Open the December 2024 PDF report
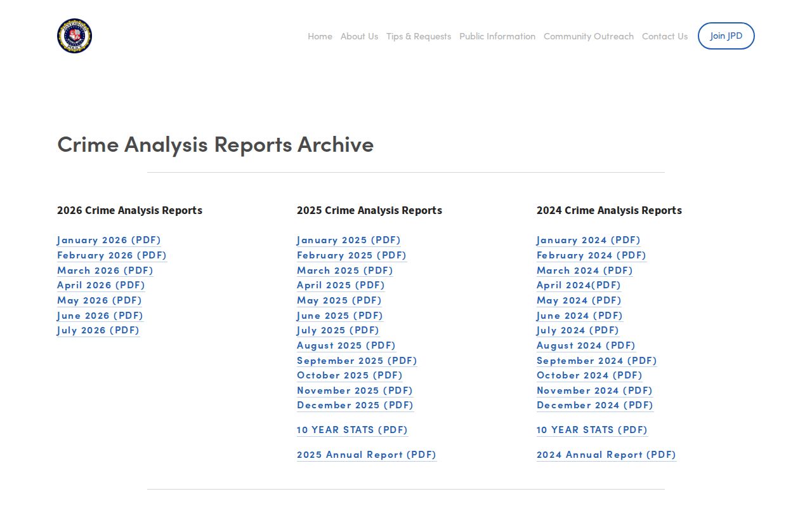 [595, 405]
